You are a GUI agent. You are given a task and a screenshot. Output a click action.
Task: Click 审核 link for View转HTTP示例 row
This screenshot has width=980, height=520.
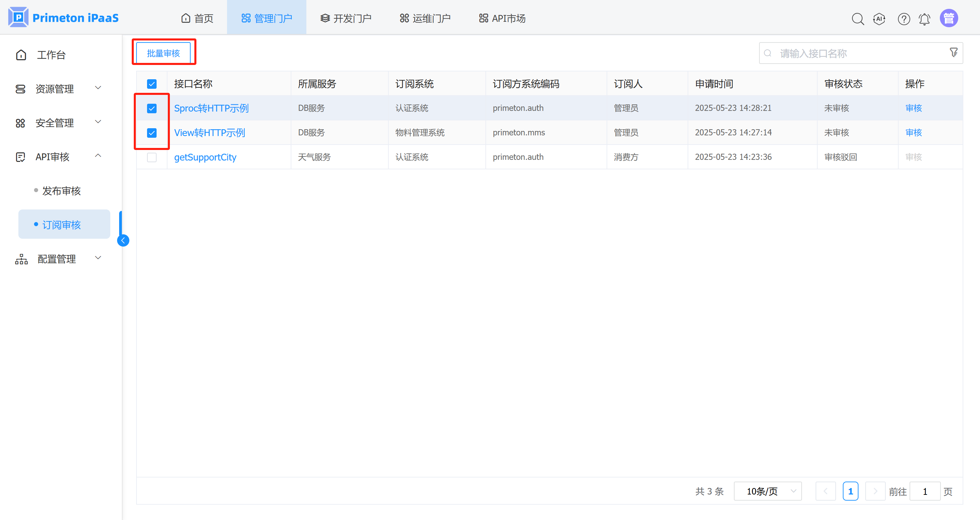tap(913, 133)
